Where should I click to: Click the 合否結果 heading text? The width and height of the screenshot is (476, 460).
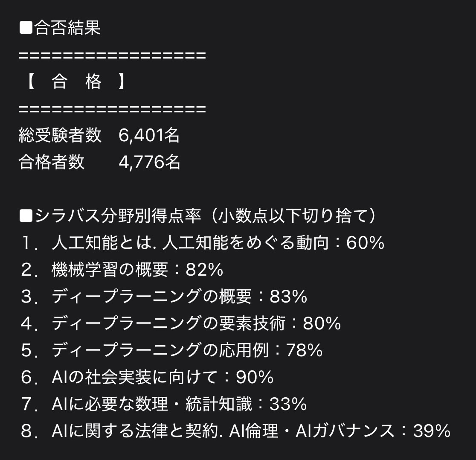67,27
